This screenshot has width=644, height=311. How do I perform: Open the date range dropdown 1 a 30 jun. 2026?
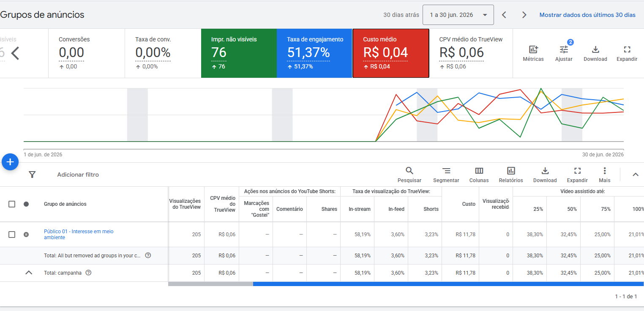coord(458,15)
